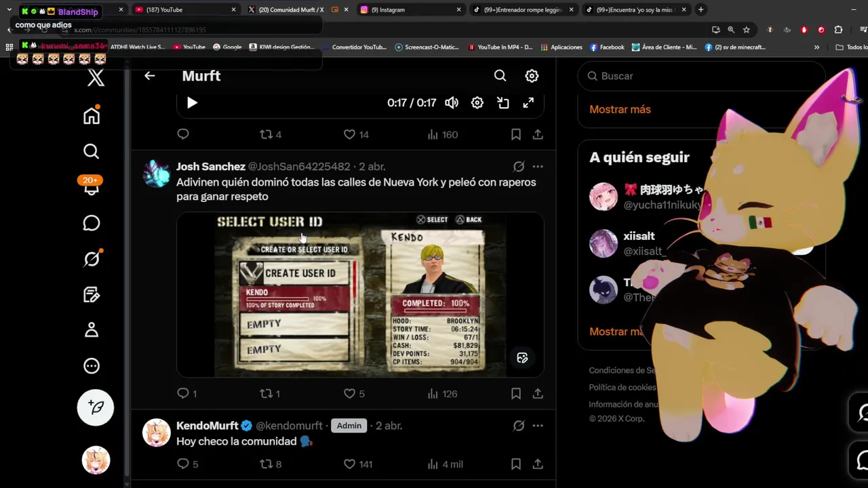Open the More options circle in sidebar
The height and width of the screenshot is (488, 868).
pyautogui.click(x=92, y=366)
